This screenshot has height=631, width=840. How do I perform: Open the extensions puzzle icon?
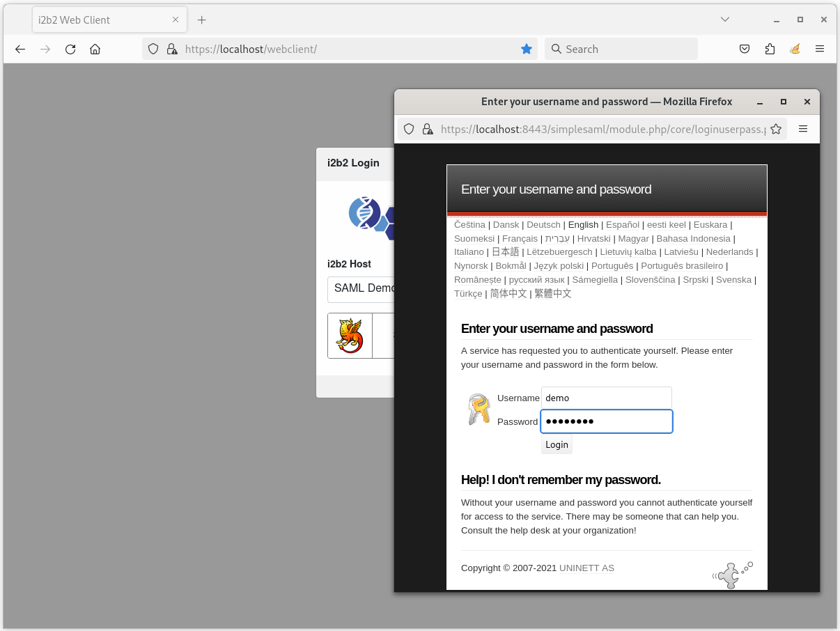point(770,49)
